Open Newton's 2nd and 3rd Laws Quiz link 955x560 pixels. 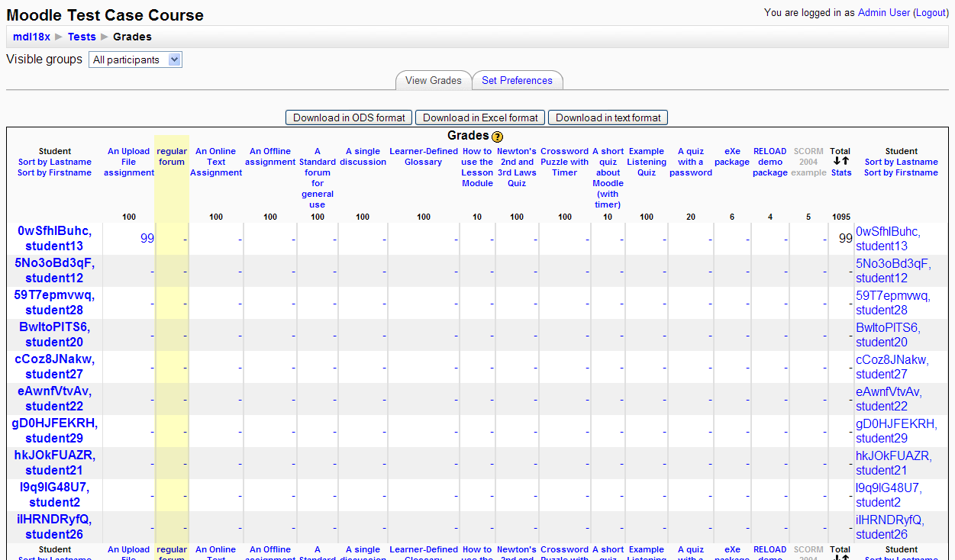point(517,167)
